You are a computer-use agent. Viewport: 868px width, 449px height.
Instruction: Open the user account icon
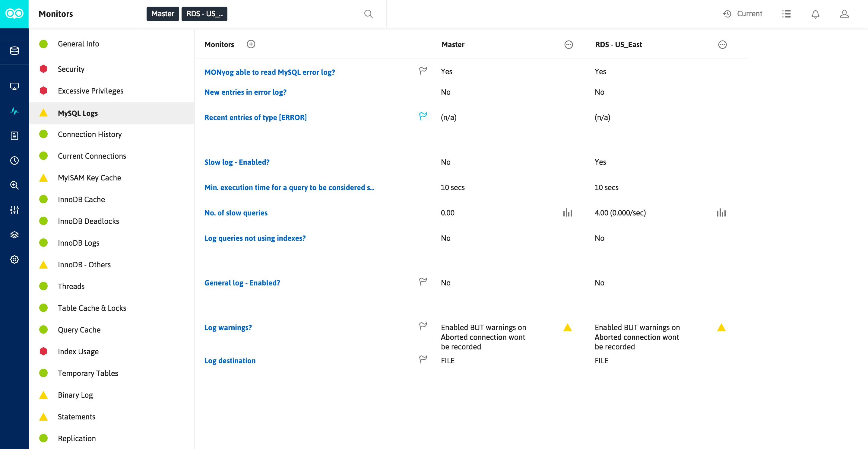(844, 14)
